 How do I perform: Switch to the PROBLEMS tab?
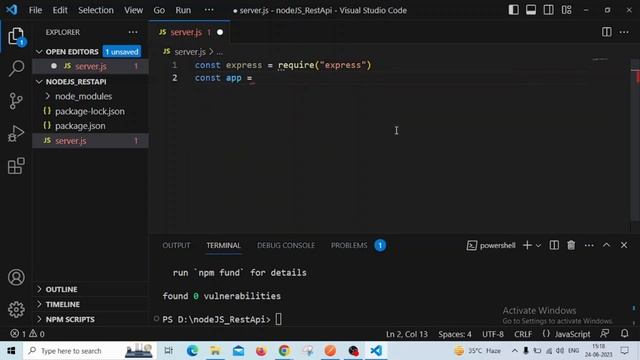349,245
